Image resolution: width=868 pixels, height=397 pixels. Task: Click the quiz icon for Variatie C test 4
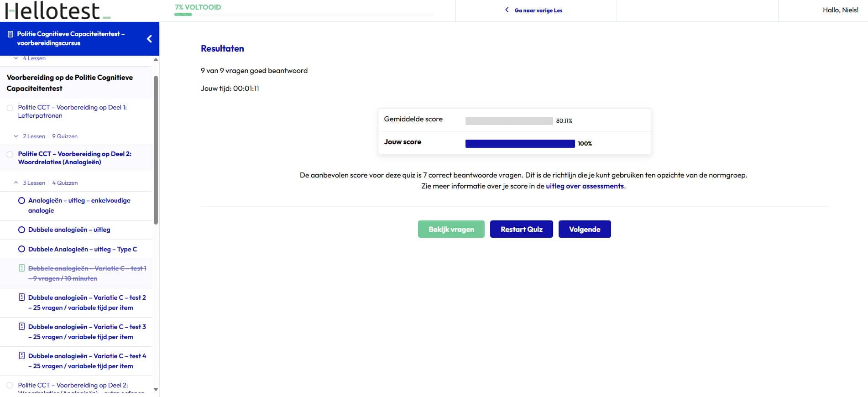[x=21, y=355]
